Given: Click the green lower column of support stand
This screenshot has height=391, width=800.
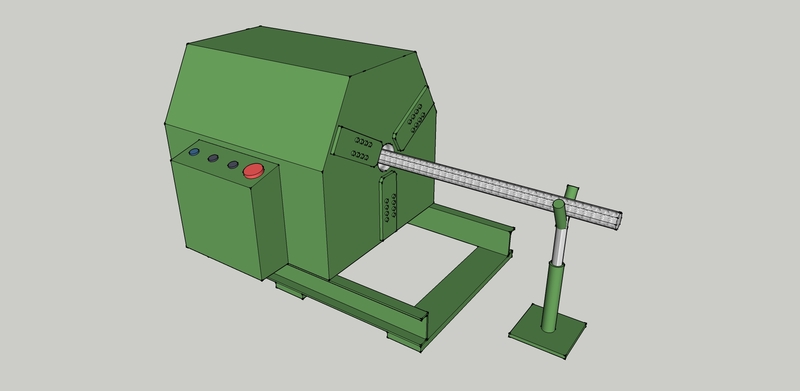Looking at the screenshot, I should [x=552, y=297].
